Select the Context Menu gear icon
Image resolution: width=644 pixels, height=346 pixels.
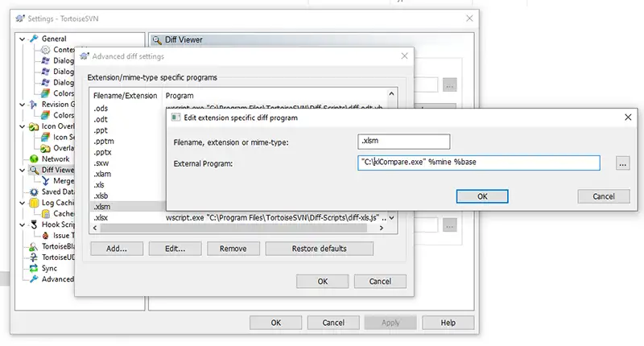click(45, 50)
